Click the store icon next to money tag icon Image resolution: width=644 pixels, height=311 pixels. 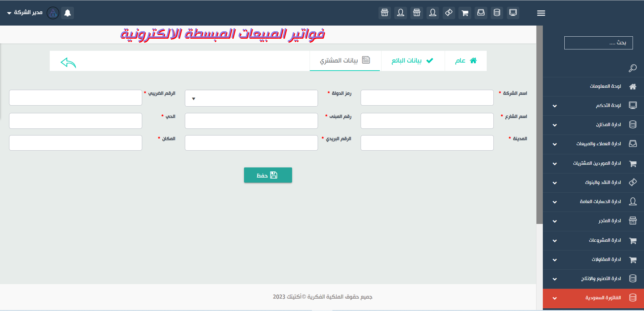click(x=417, y=13)
